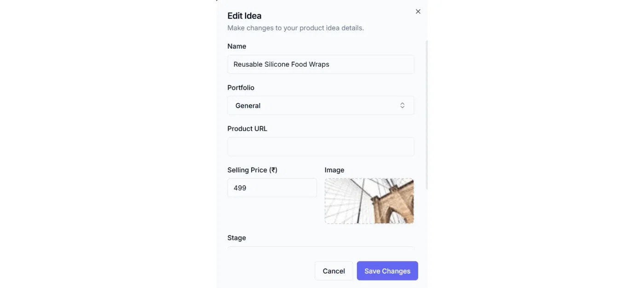Click the bridge image upload thumbnail

pyautogui.click(x=369, y=201)
